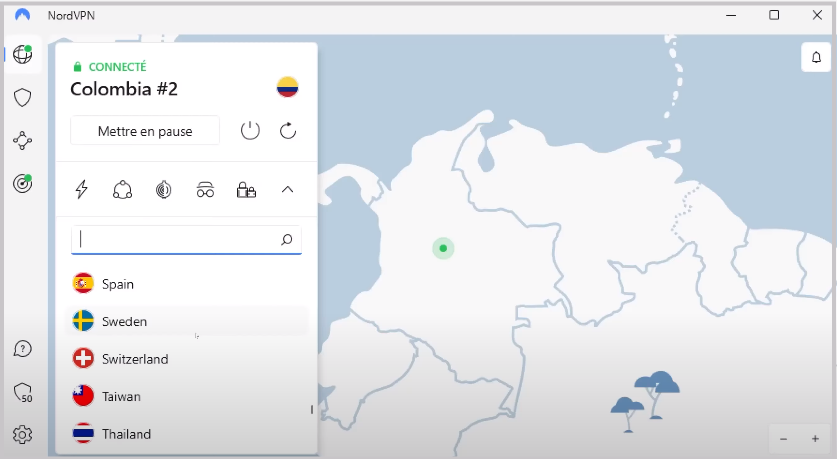The image size is (837, 459).
Task: Click the green server dot on map
Action: [443, 248]
